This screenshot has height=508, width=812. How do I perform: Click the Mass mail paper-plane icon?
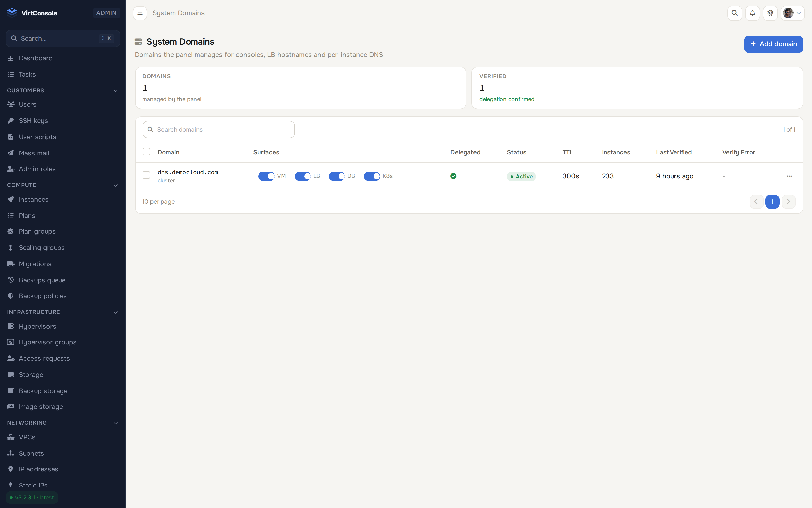[11, 153]
